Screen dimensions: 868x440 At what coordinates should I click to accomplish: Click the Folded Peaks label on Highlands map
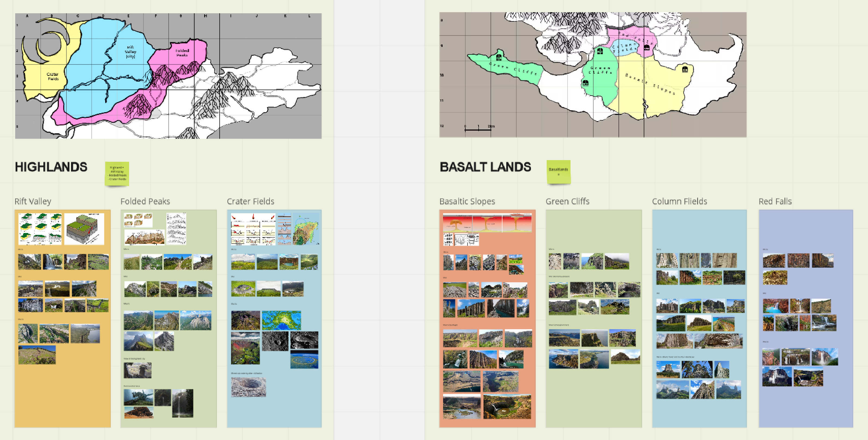(182, 53)
